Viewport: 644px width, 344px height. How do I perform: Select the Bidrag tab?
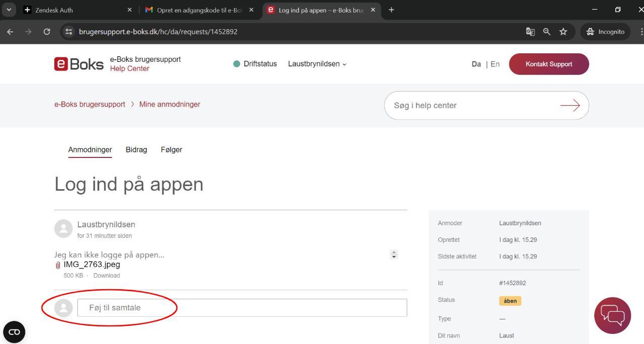click(136, 149)
